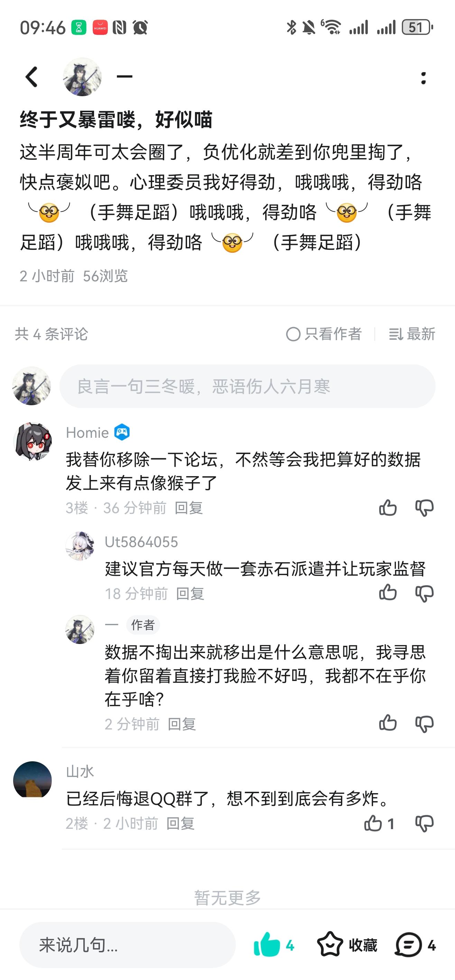Image resolution: width=455 pixels, height=980 pixels.
Task: Tap the back arrow icon
Action: click(32, 77)
